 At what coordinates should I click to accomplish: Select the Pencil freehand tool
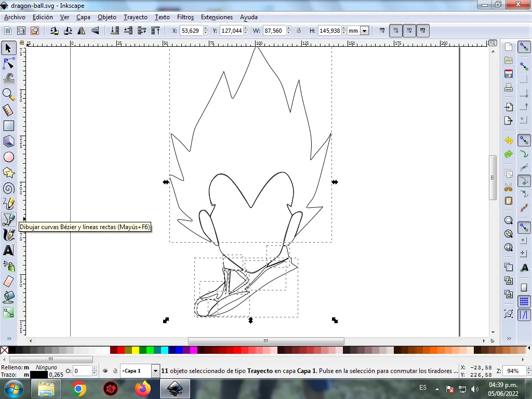pos(8,204)
